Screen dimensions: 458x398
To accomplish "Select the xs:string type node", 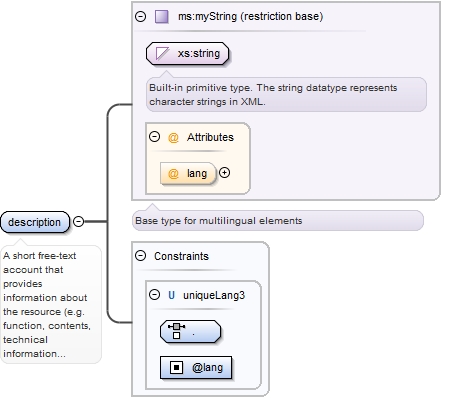I will (x=188, y=53).
